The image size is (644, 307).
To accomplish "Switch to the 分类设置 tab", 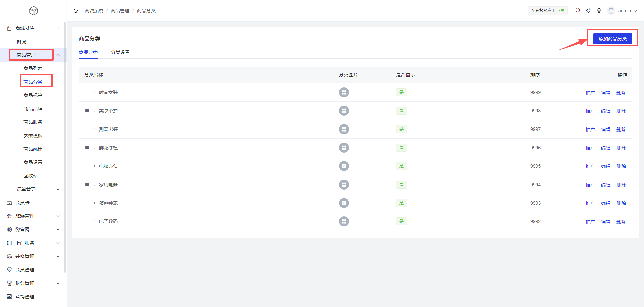I will click(120, 52).
